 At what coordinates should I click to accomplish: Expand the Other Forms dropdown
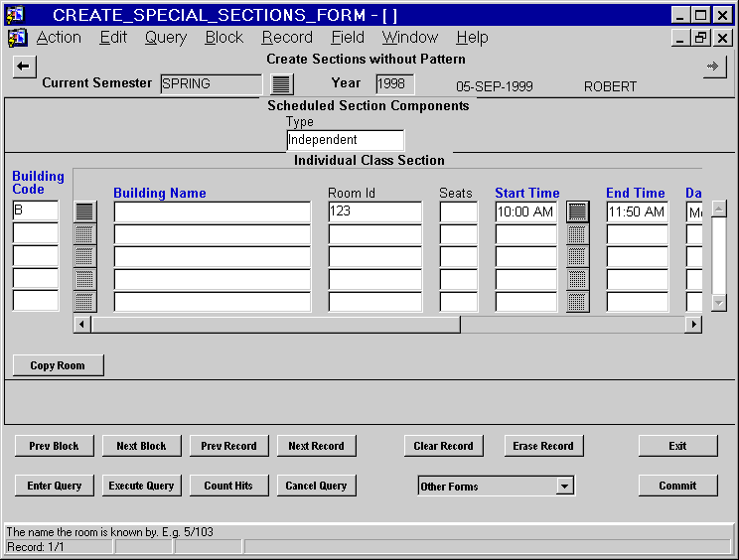pos(564,486)
